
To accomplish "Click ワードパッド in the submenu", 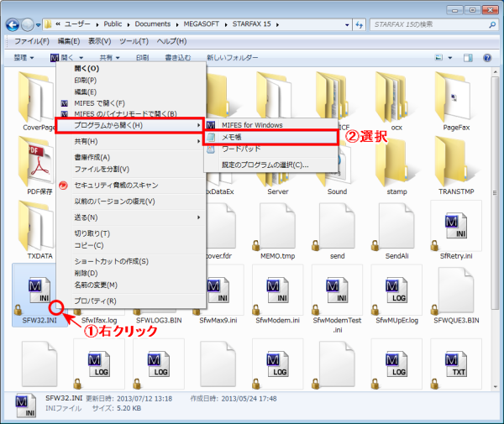I will (240, 148).
